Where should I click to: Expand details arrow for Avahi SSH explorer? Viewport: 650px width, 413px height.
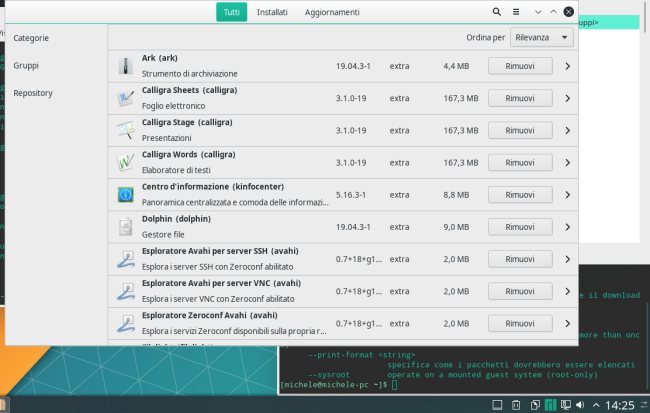pyautogui.click(x=568, y=259)
